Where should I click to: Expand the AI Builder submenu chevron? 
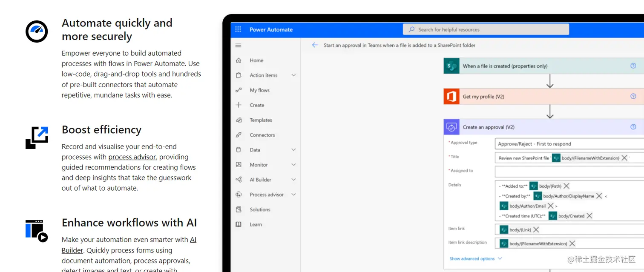click(x=293, y=180)
